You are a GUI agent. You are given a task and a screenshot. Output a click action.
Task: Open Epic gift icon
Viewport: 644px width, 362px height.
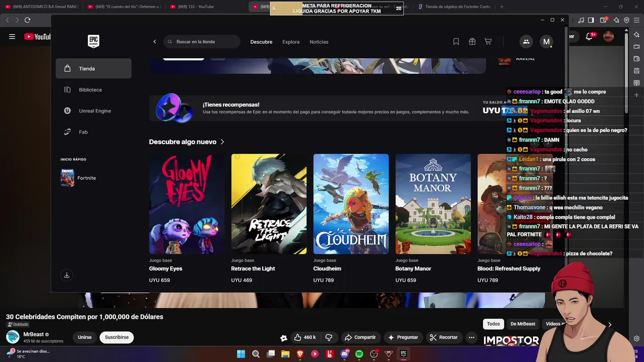click(x=472, y=42)
